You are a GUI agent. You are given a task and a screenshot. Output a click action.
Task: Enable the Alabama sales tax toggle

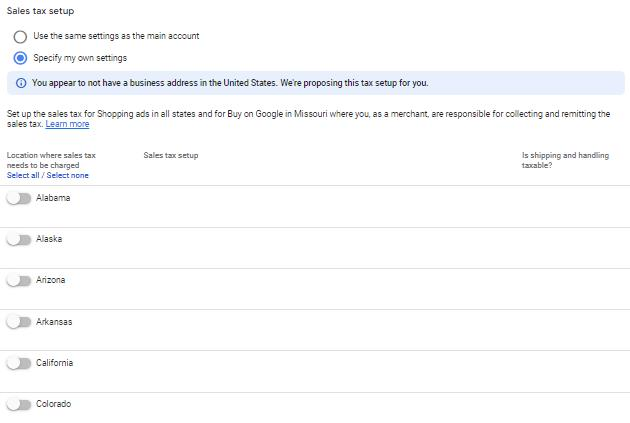pos(19,198)
